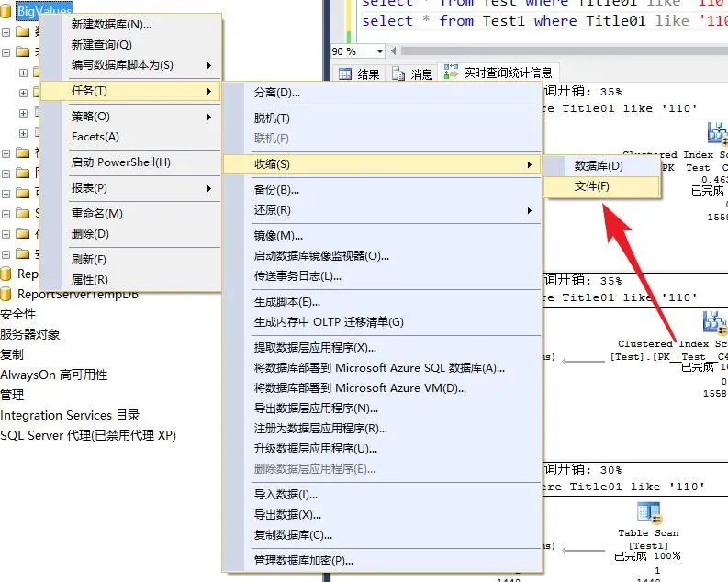
Task: Select the SQL Server 代理 tree item
Action: tap(88, 435)
